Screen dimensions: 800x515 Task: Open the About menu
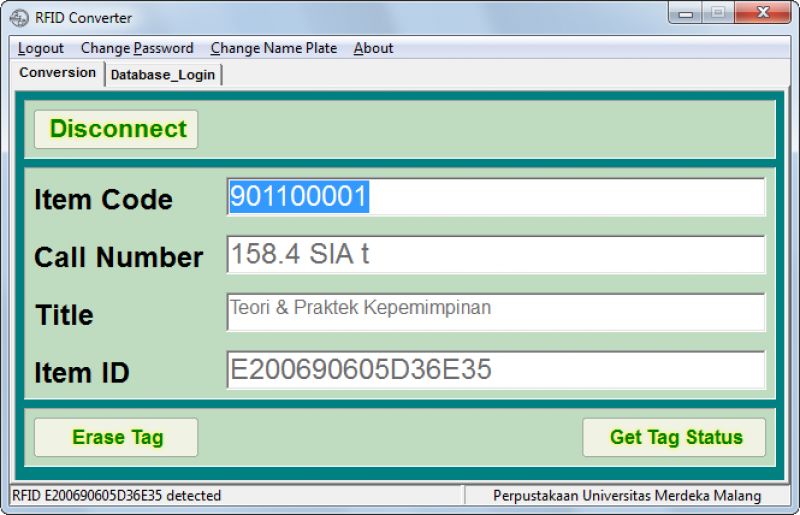point(373,48)
